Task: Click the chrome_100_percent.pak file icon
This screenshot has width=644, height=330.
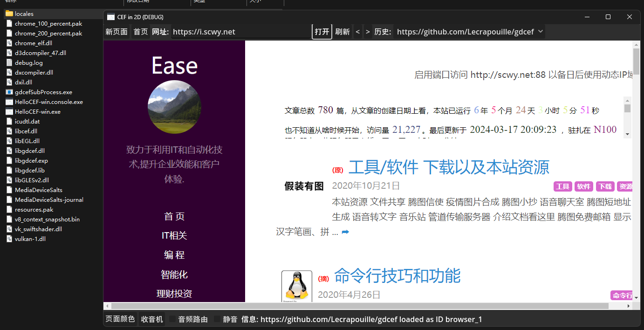Action: [9, 24]
